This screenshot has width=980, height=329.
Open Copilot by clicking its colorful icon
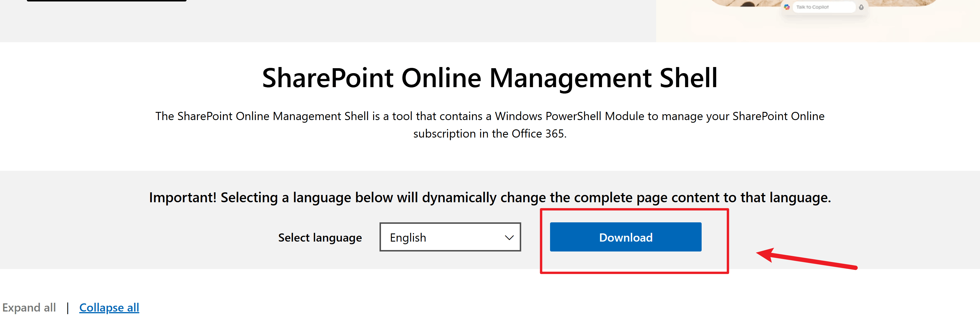pos(787,7)
